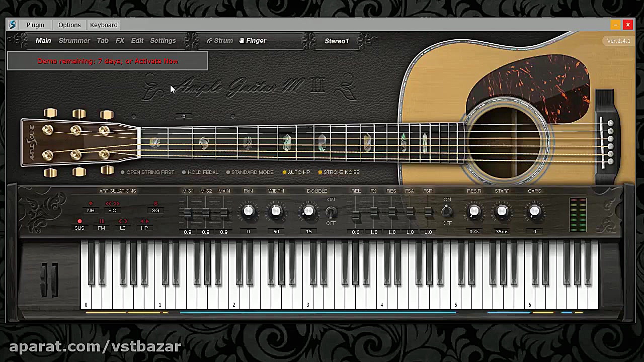Click the RES resonance fader
This screenshot has width=644, height=362.
(392, 213)
